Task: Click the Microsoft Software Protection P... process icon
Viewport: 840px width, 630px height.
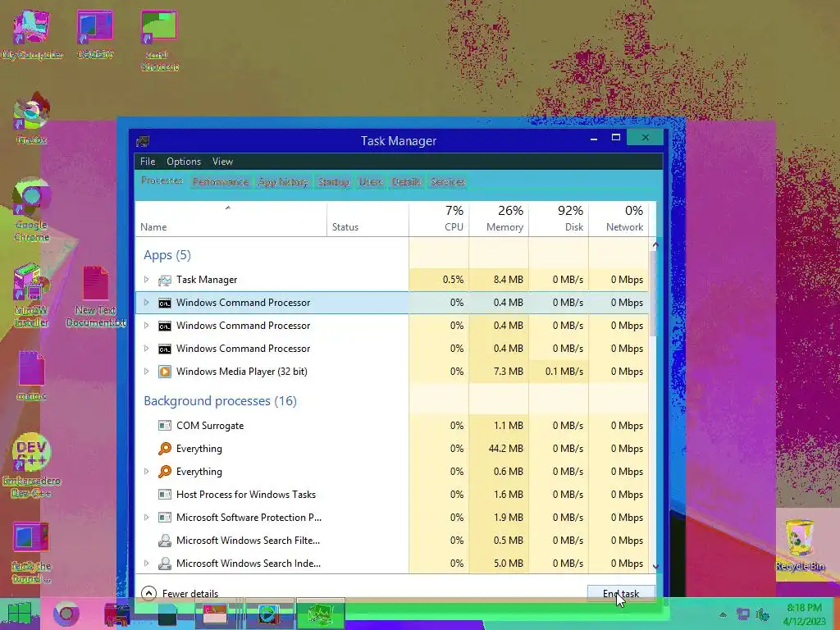Action: pos(164,518)
